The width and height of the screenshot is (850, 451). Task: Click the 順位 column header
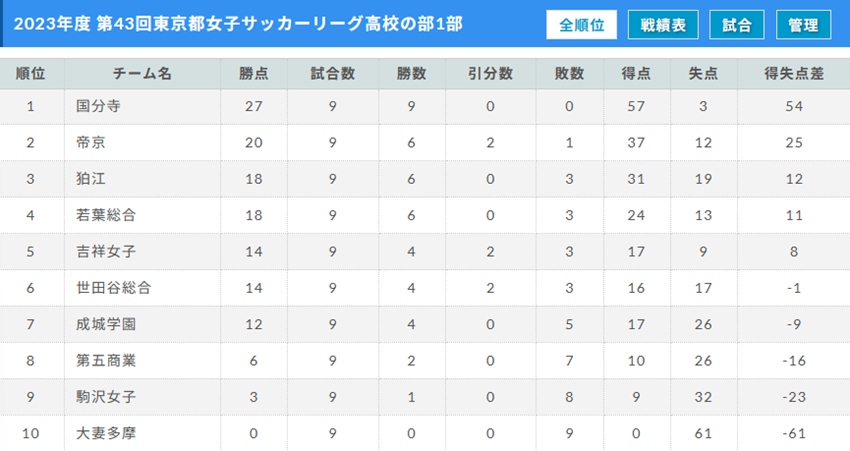[x=30, y=74]
